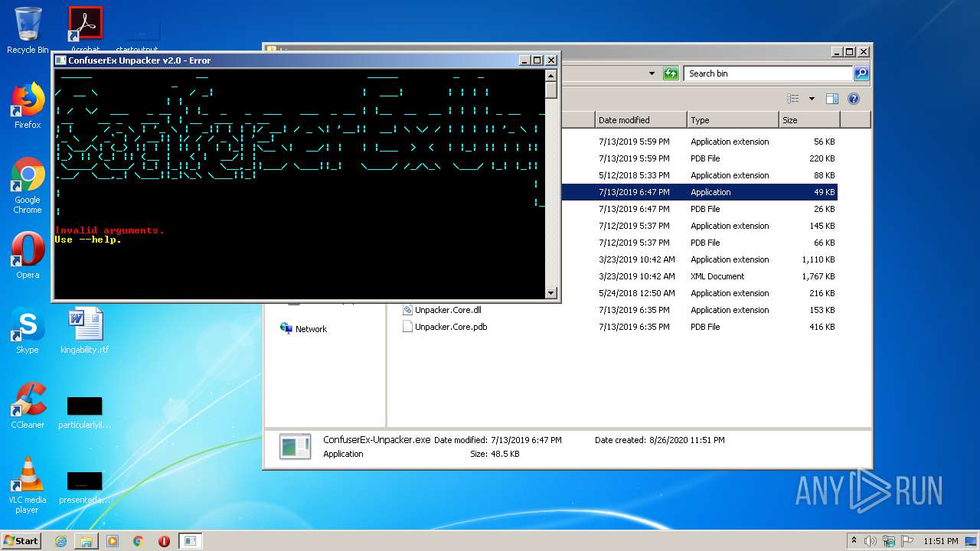Open Windows Explorer from the taskbar

tap(87, 541)
